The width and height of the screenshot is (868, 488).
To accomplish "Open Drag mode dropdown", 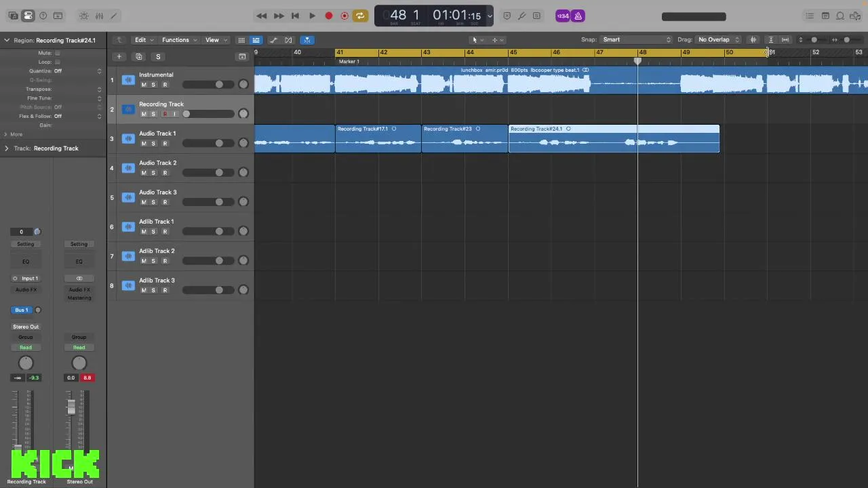I will 718,40.
